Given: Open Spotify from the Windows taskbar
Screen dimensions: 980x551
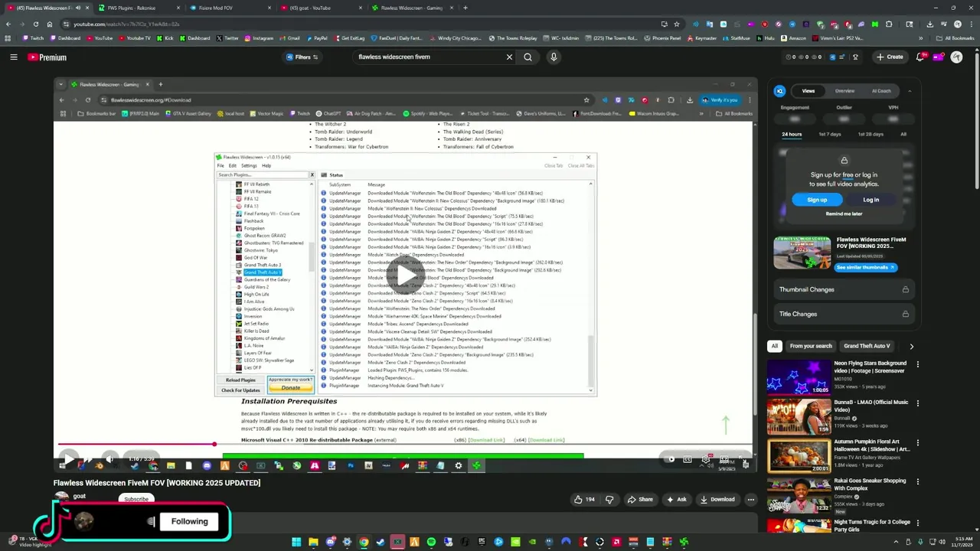Looking at the screenshot, I should pos(431,542).
